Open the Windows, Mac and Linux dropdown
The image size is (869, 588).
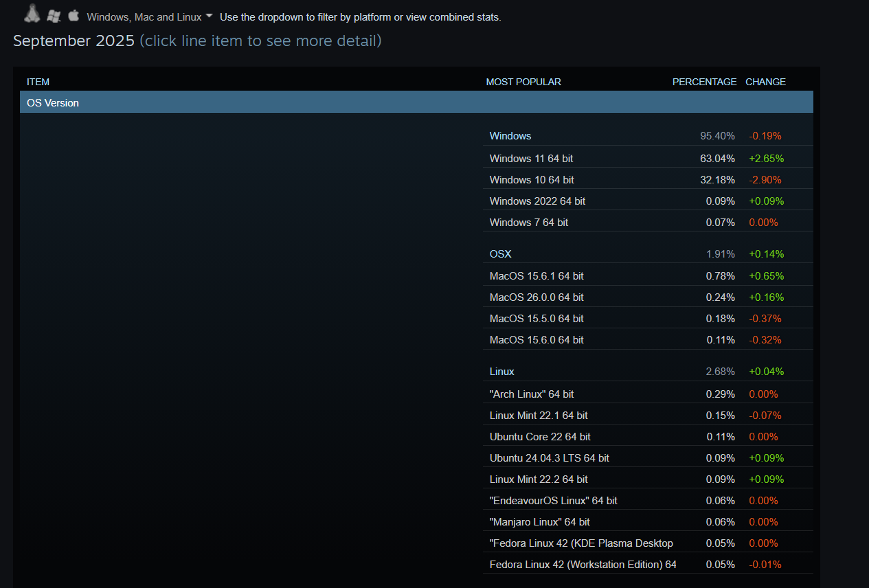150,17
